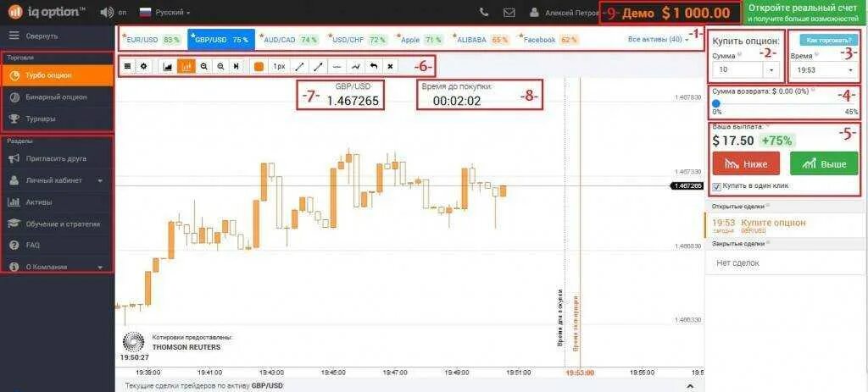
Task: Click the phone contact icon
Action: tap(484, 12)
